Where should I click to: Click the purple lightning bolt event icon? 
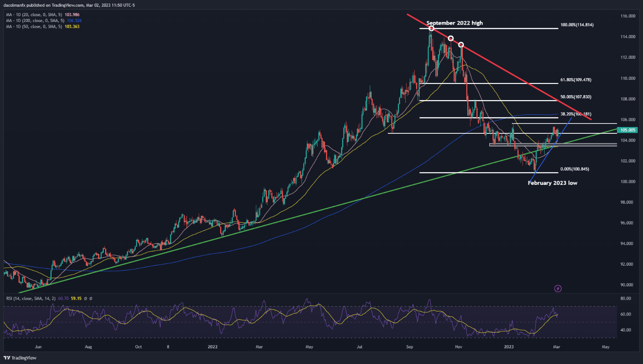click(558, 289)
